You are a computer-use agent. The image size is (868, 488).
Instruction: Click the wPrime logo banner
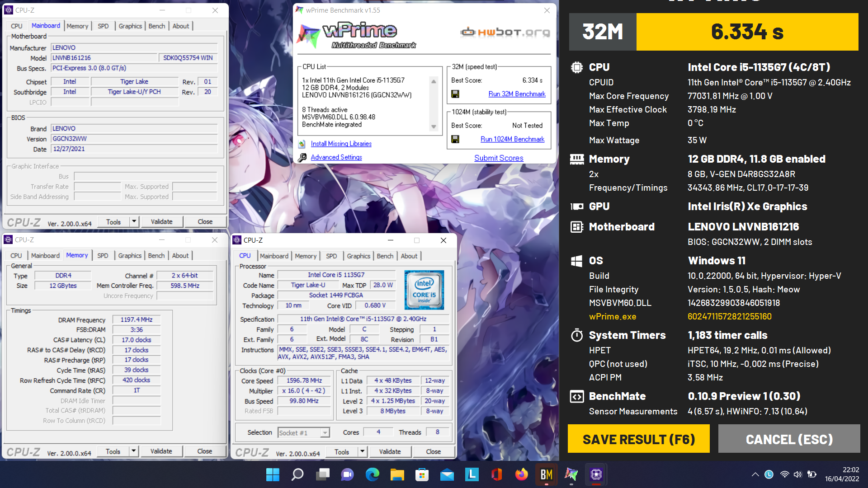(x=357, y=36)
